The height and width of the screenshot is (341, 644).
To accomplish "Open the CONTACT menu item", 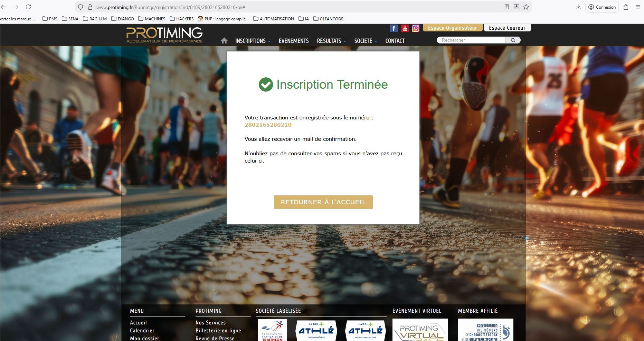I will coord(395,41).
